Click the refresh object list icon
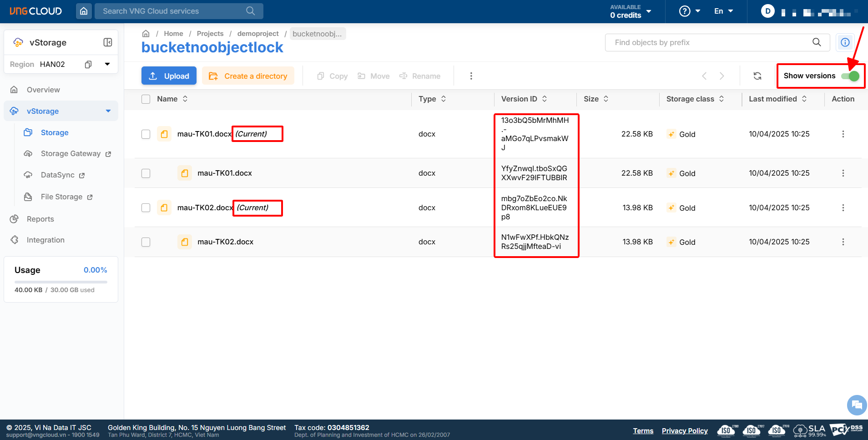The width and height of the screenshot is (868, 440). tap(757, 76)
